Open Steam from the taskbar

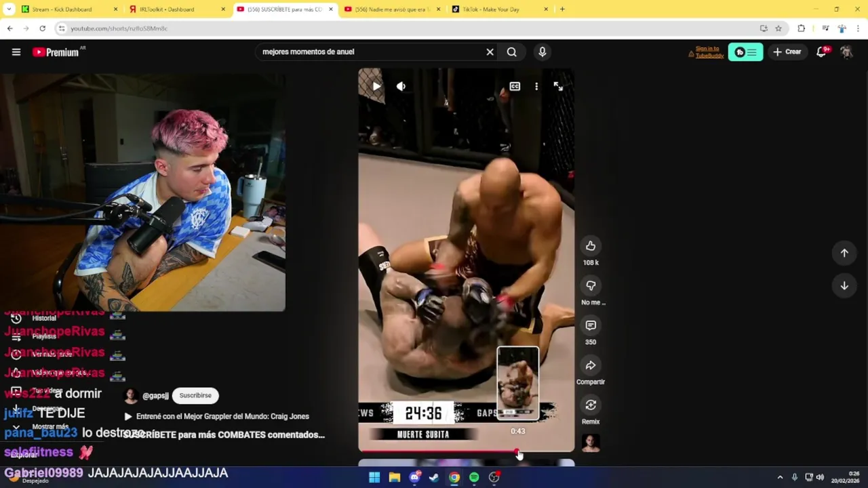point(434,477)
